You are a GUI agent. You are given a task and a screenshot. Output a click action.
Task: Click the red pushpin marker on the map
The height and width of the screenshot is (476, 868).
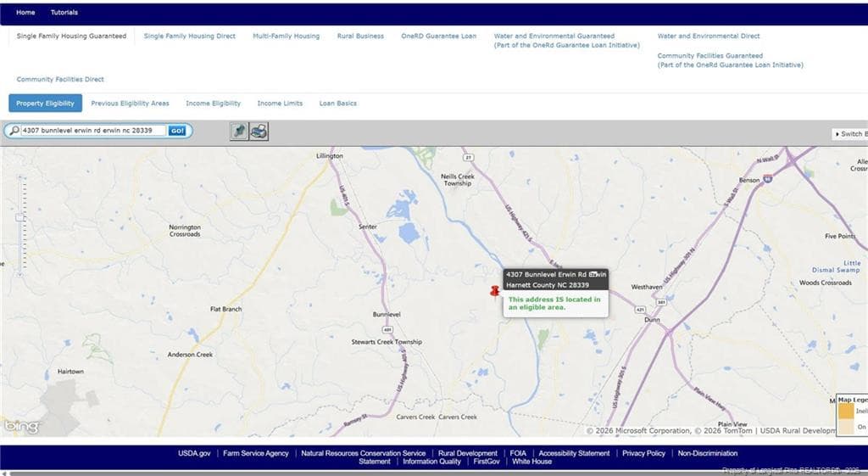(495, 292)
